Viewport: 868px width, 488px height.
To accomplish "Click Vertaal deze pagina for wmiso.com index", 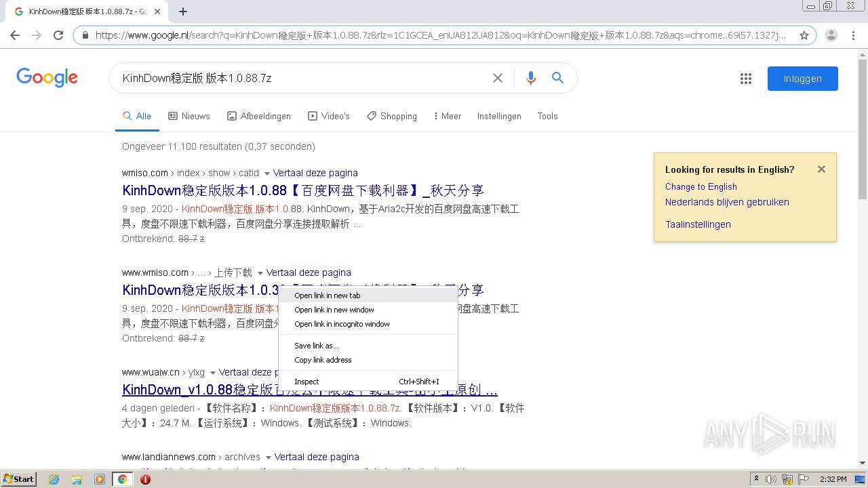I will [x=315, y=173].
